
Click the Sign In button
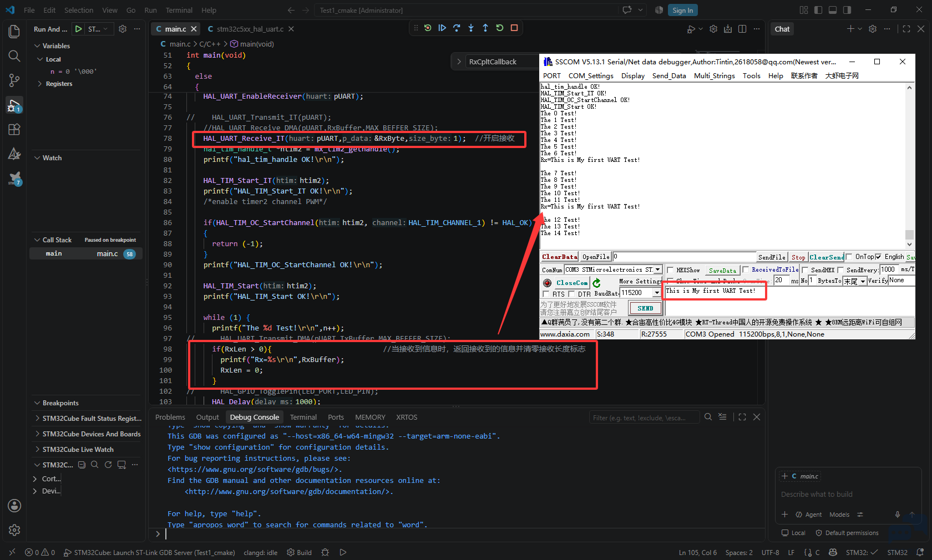click(682, 10)
